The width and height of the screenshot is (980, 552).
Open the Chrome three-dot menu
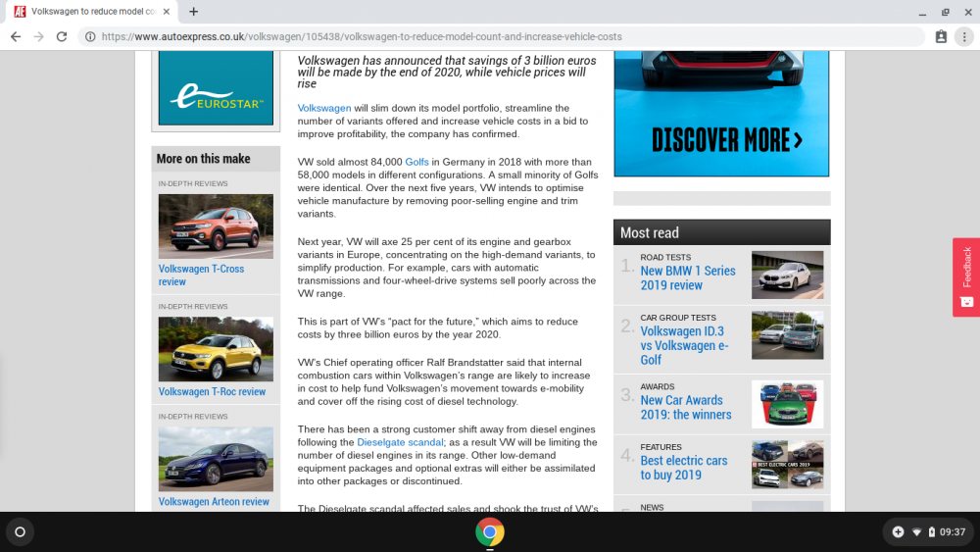point(964,37)
